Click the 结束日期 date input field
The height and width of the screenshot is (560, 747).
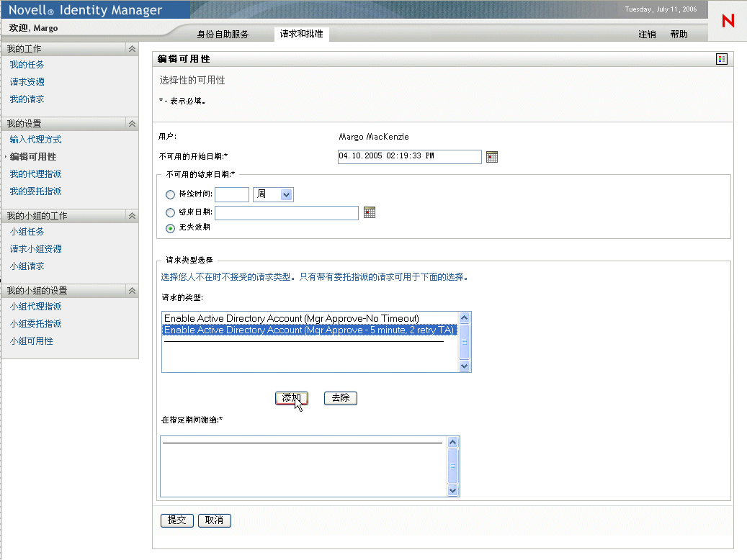[x=287, y=213]
